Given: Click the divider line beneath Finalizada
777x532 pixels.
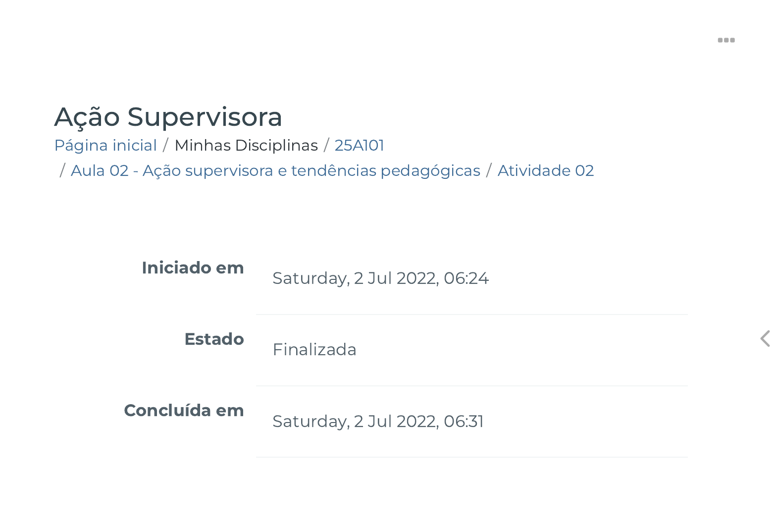Looking at the screenshot, I should pyautogui.click(x=471, y=386).
